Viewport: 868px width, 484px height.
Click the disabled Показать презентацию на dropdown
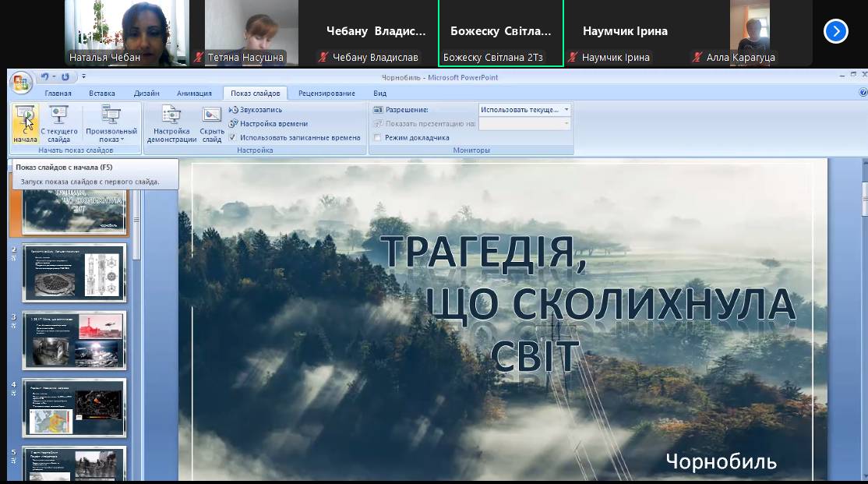coord(524,123)
